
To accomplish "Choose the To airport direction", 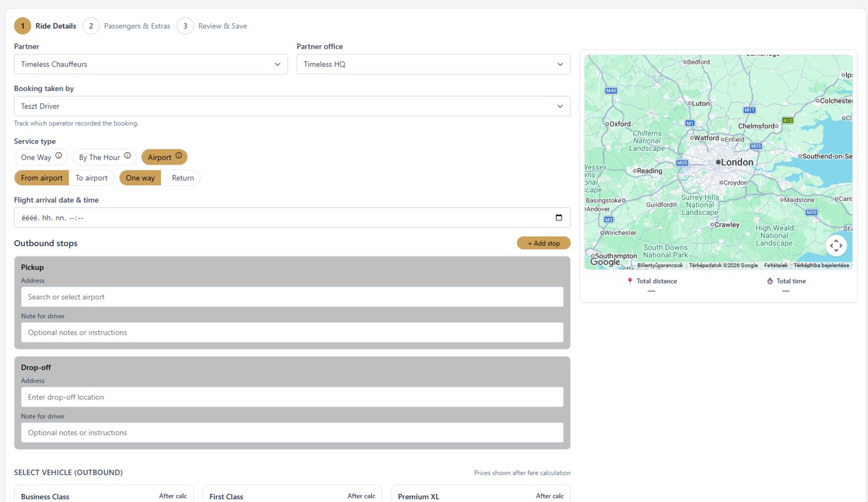I will pos(91,178).
